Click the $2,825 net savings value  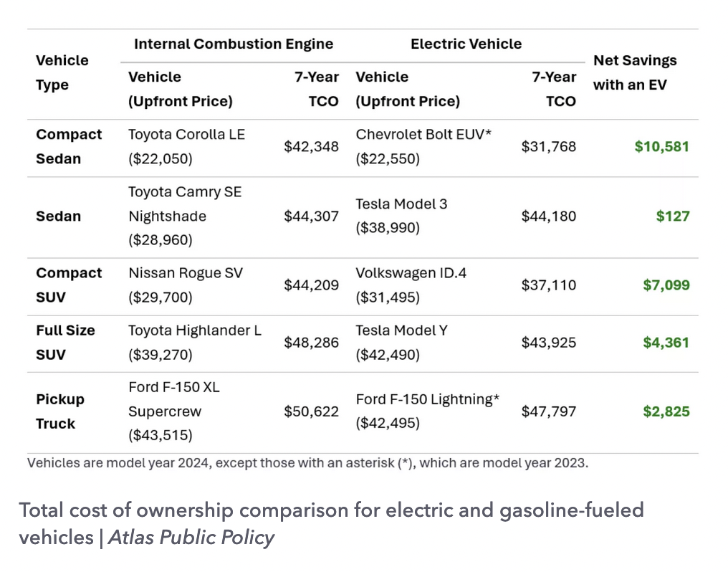666,411
